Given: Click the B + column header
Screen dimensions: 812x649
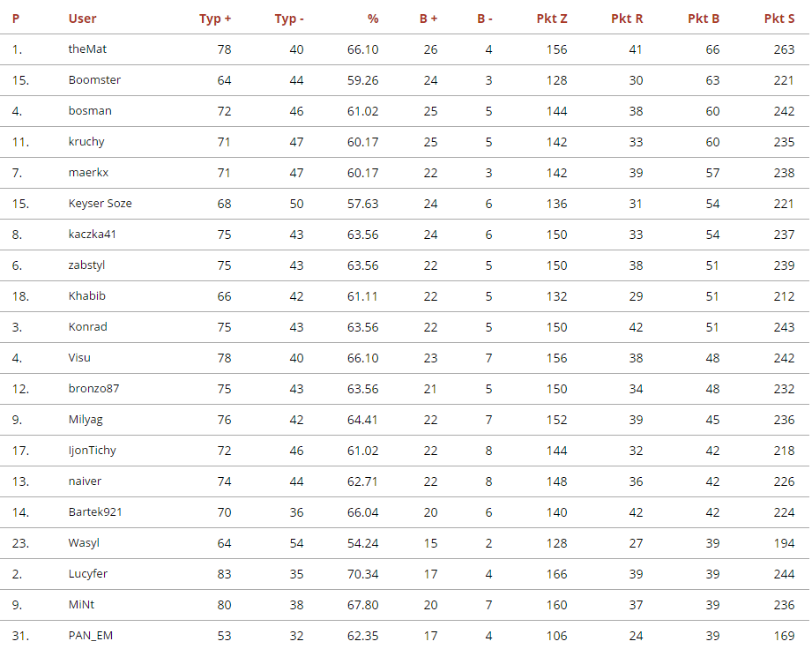Looking at the screenshot, I should click(428, 19).
